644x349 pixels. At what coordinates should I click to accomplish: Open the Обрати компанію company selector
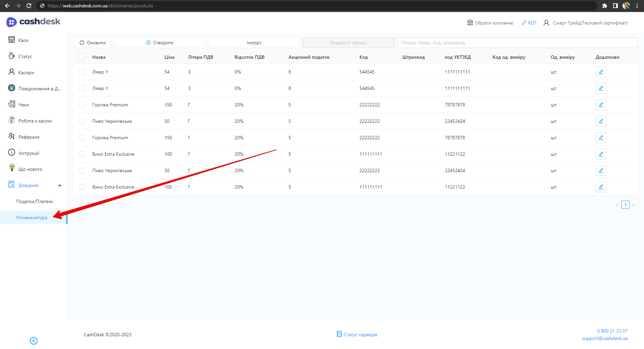[490, 23]
